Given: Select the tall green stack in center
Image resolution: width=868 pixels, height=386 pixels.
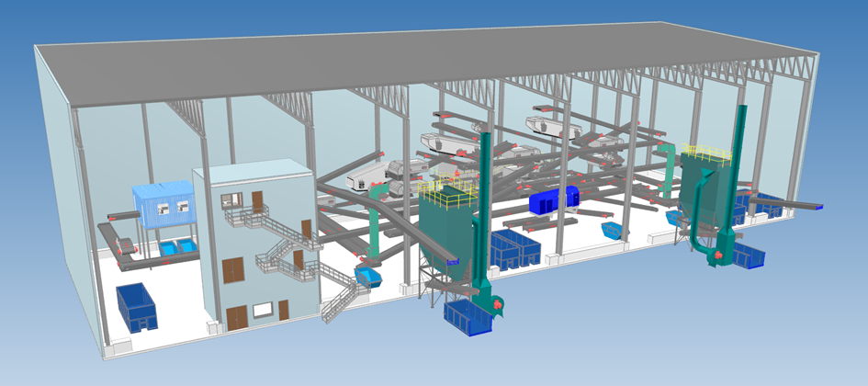Looking at the screenshot, I should 484,211.
